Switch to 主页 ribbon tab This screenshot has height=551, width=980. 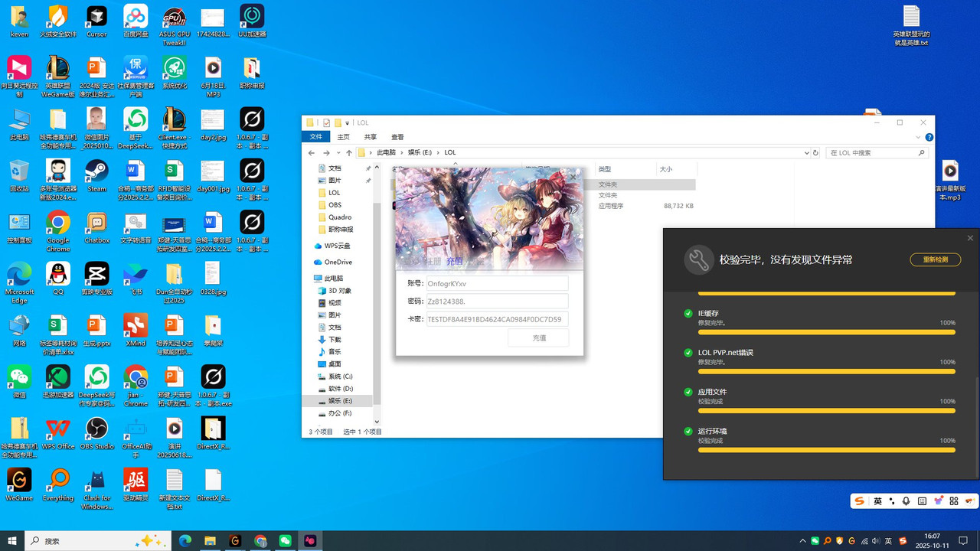[x=343, y=137]
